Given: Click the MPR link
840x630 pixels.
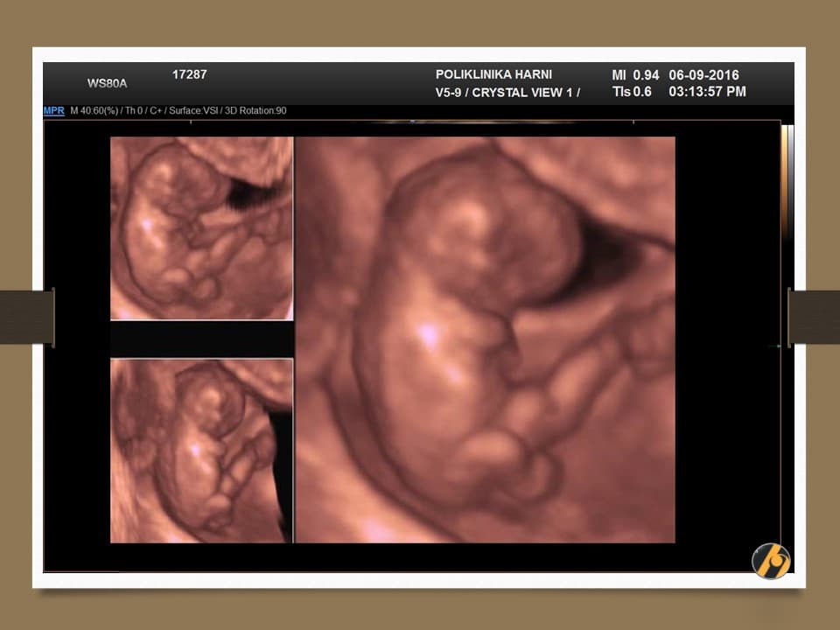Looking at the screenshot, I should point(53,111).
